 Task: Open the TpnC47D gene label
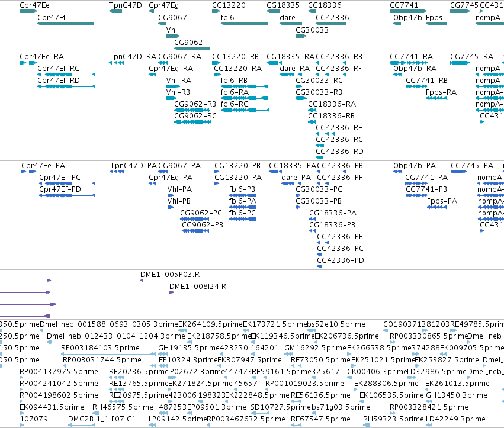point(126,5)
